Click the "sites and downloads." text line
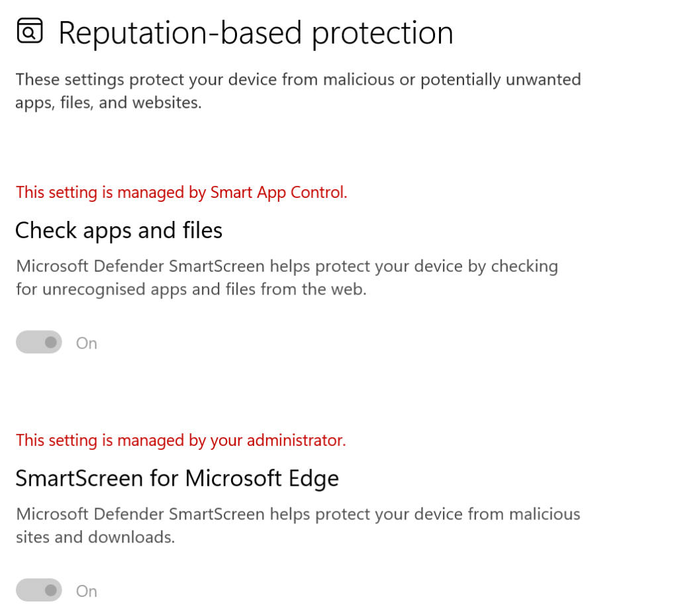Screen dimensions: 678x616 coord(95,537)
